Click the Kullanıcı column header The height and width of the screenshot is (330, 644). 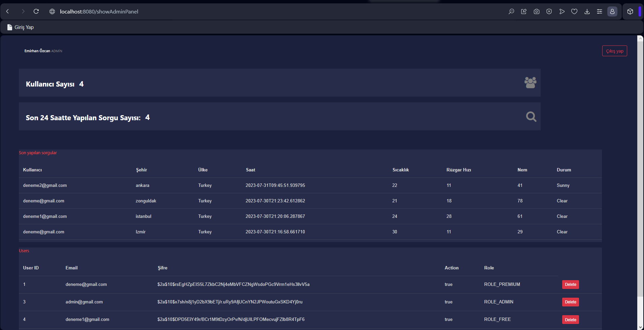click(32, 170)
